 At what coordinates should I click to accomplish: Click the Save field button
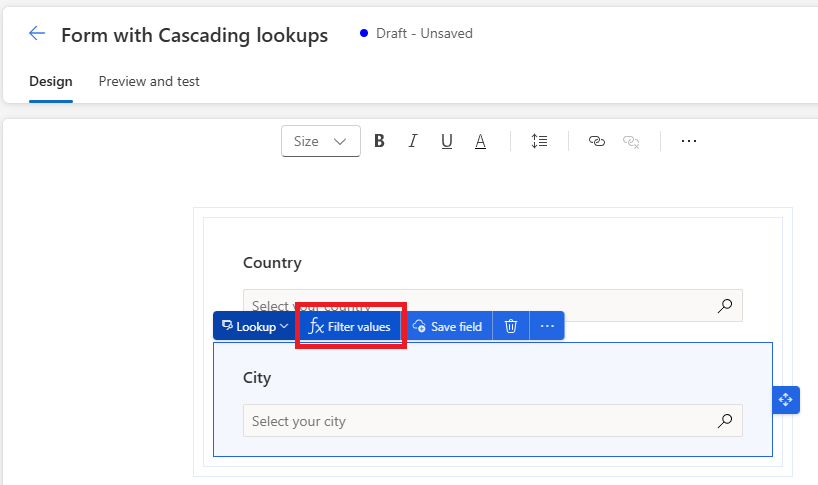[447, 326]
